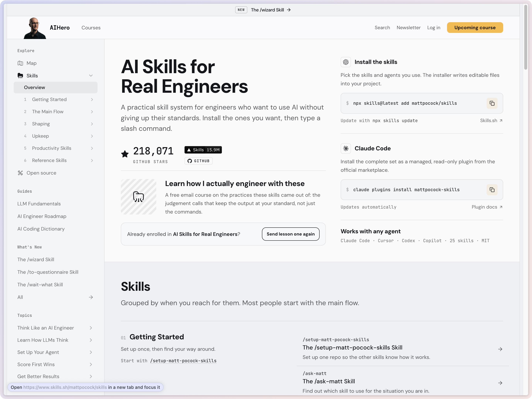Go to Newsletter in the header
The height and width of the screenshot is (399, 532).
coord(408,28)
